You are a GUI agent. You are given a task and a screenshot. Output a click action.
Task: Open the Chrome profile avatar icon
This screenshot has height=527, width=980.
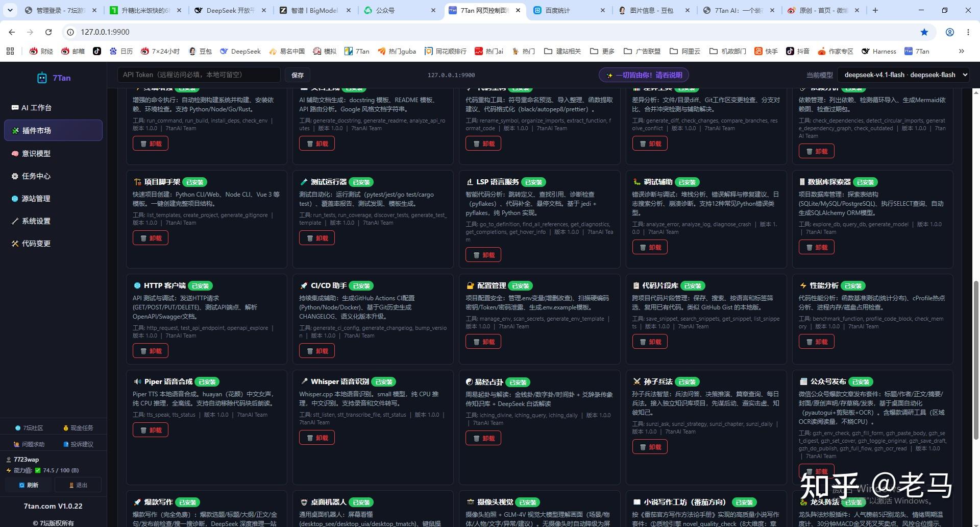(x=950, y=32)
